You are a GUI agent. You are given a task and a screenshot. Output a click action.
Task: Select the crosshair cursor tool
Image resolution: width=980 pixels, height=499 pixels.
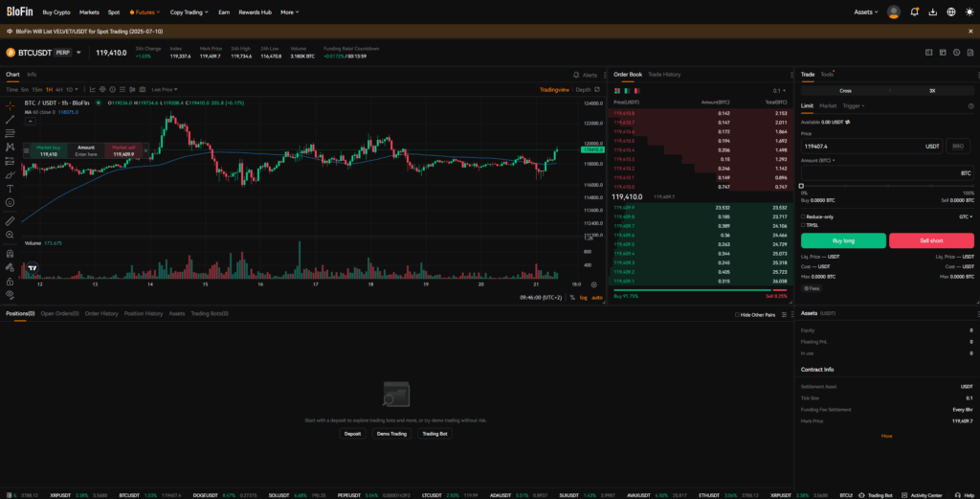pyautogui.click(x=10, y=105)
